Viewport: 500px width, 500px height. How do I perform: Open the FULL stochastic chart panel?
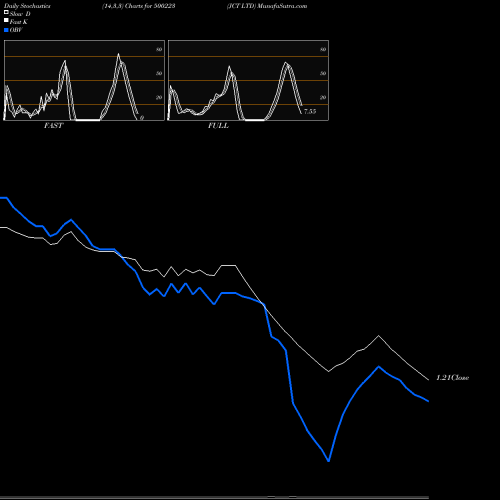248,80
